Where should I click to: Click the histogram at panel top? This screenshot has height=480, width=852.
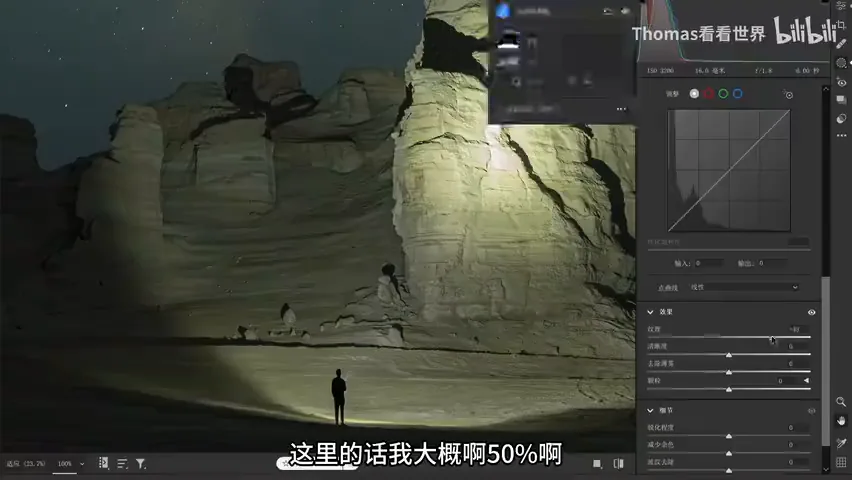[x=734, y=32]
